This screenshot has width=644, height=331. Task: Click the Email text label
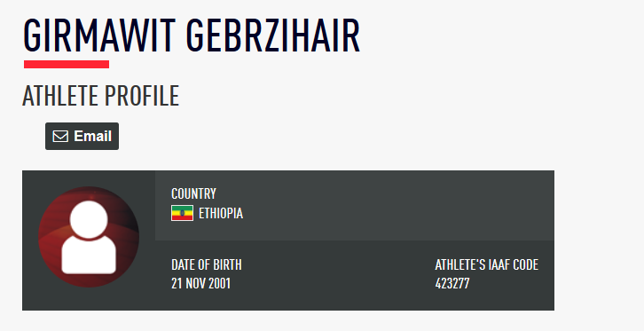point(93,136)
